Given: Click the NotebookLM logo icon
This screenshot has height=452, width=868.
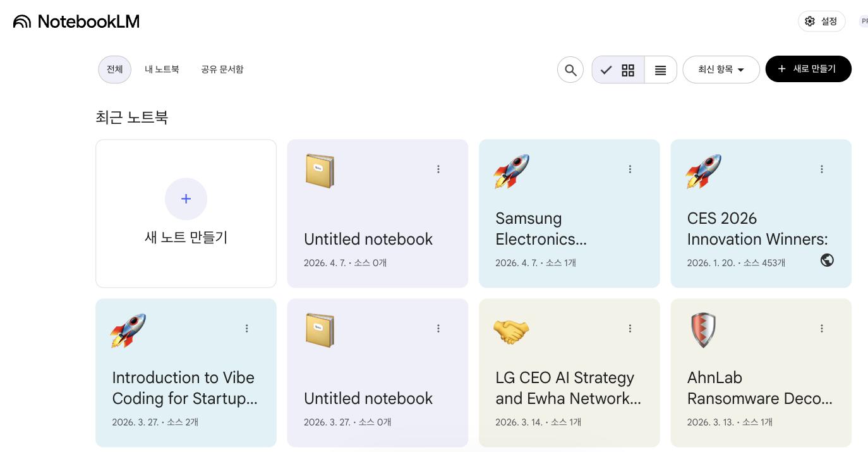Looking at the screenshot, I should point(21,21).
